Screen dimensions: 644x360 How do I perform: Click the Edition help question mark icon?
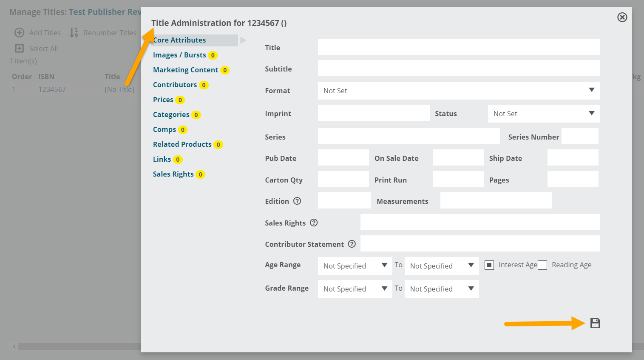297,201
